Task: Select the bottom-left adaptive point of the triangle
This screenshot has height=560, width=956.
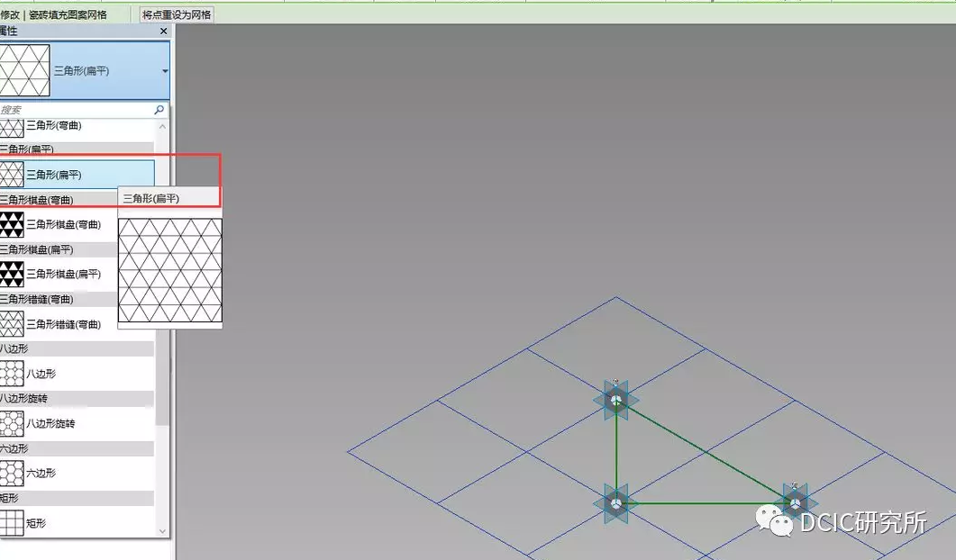Action: [615, 503]
